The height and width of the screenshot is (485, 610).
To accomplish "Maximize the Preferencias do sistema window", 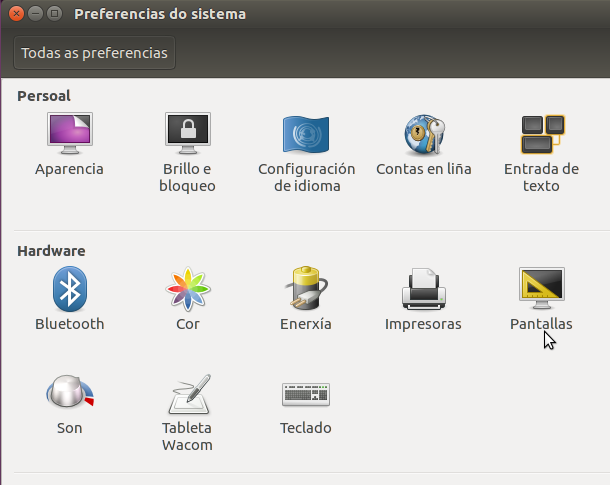I will click(54, 14).
